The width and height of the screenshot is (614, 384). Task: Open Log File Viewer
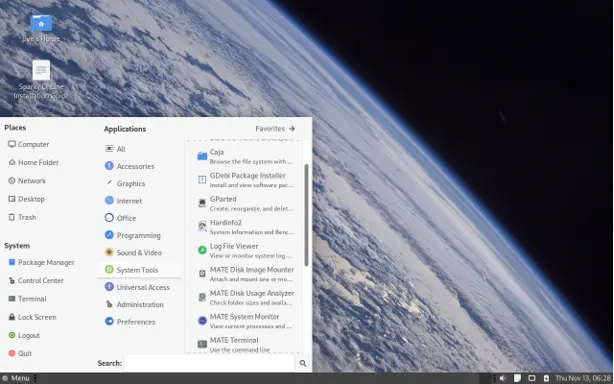click(x=246, y=250)
